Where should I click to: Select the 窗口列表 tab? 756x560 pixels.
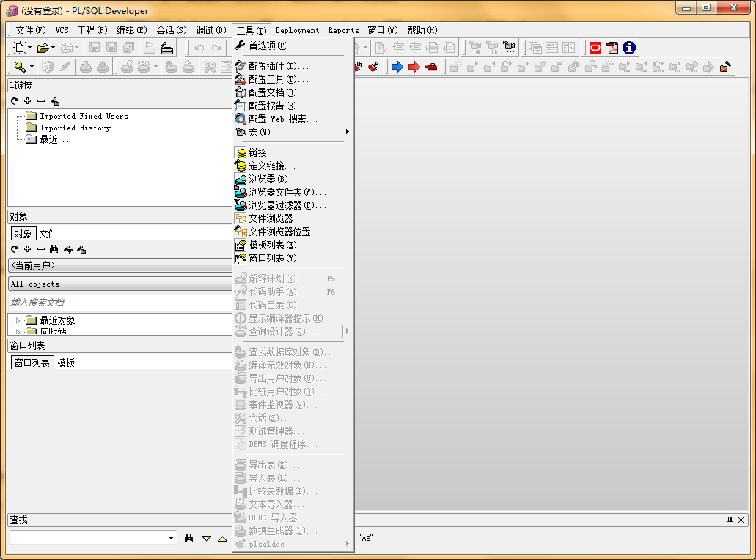click(x=32, y=363)
